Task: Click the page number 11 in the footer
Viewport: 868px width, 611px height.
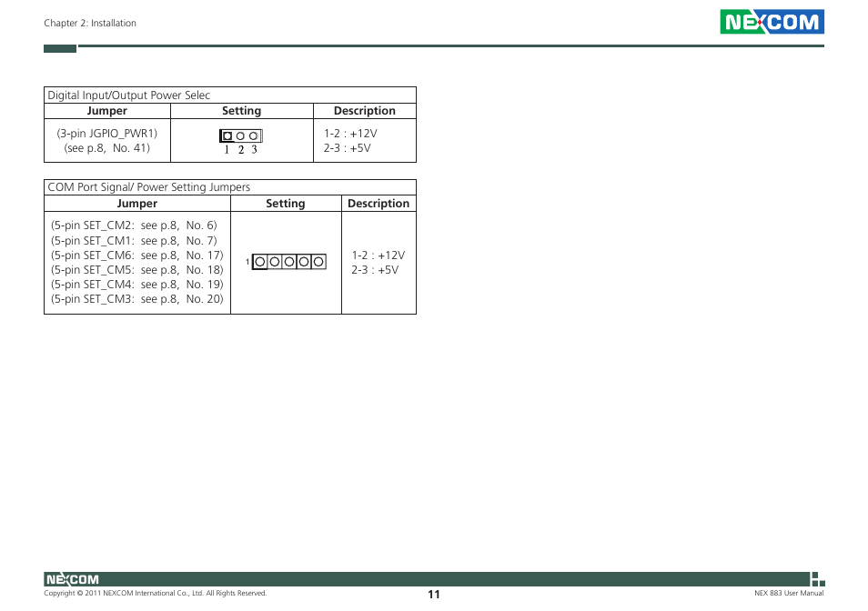Action: pyautogui.click(x=433, y=595)
